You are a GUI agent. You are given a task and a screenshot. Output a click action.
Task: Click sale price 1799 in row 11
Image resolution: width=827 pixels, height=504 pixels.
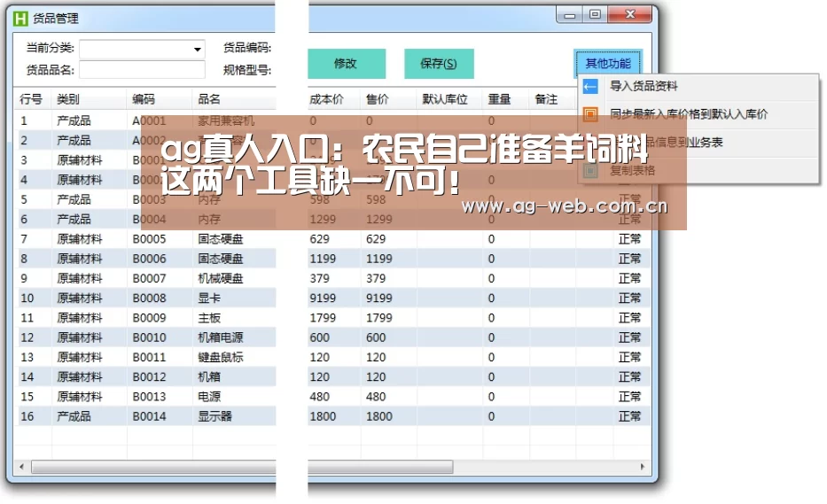379,318
